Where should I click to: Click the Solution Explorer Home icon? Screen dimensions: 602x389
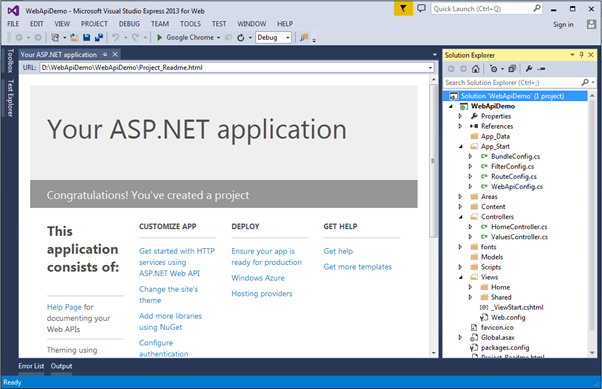(x=476, y=69)
